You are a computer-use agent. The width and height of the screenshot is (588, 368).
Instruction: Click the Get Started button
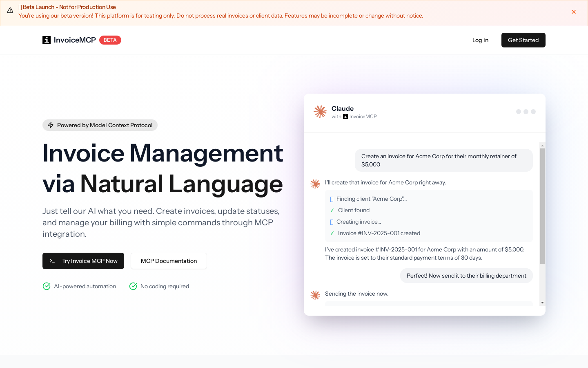tap(523, 40)
